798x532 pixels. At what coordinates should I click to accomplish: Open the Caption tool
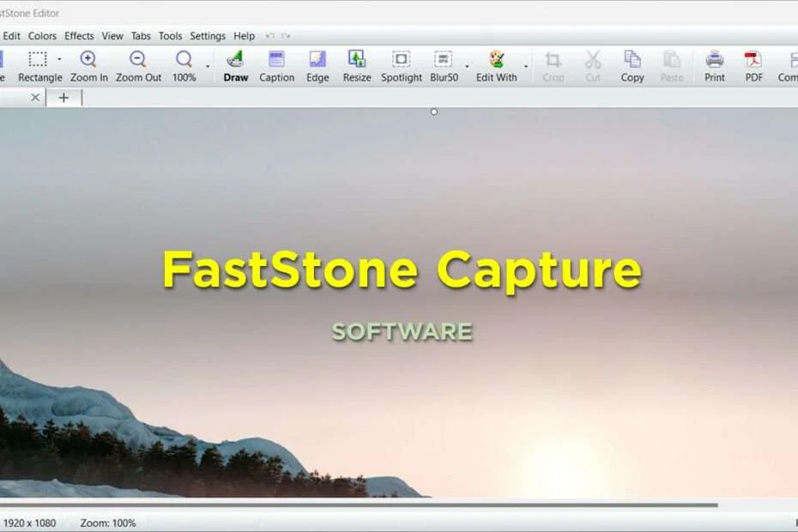276,64
